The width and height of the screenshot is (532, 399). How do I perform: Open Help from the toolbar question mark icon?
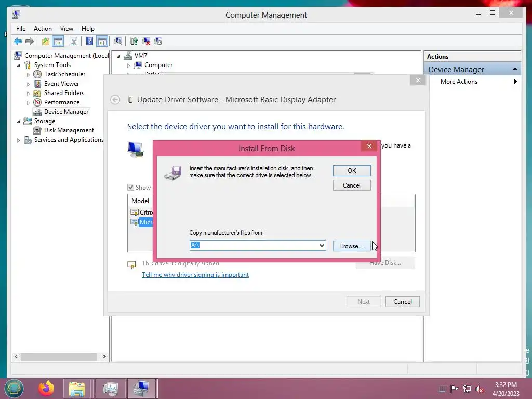point(89,42)
